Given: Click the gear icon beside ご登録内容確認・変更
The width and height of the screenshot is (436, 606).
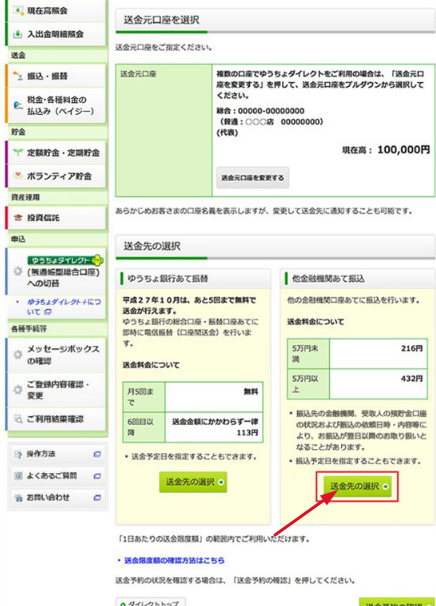Looking at the screenshot, I should 18,390.
